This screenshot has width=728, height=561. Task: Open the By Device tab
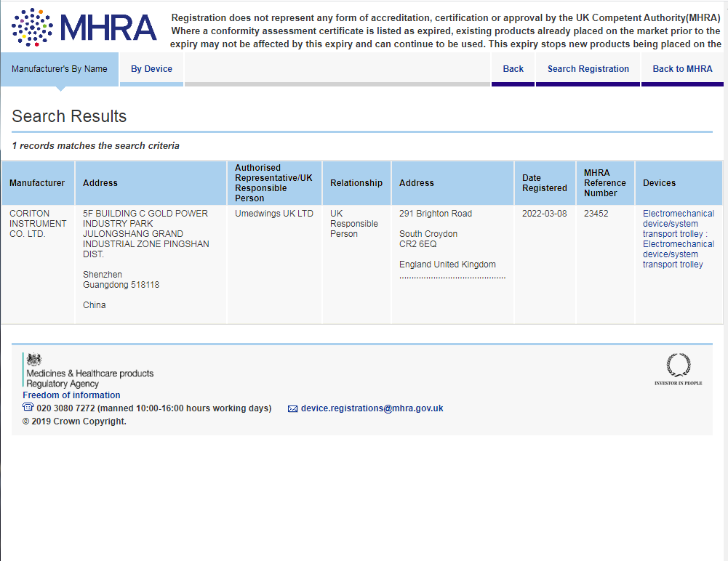click(x=151, y=69)
